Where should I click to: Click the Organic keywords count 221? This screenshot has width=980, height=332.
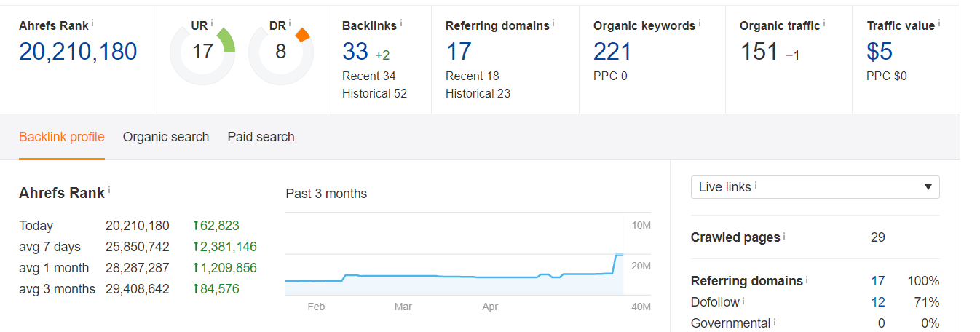612,52
